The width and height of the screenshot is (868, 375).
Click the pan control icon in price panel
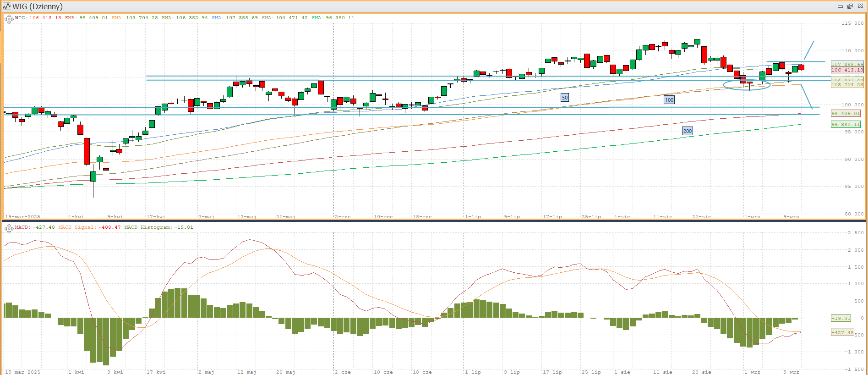point(9,19)
